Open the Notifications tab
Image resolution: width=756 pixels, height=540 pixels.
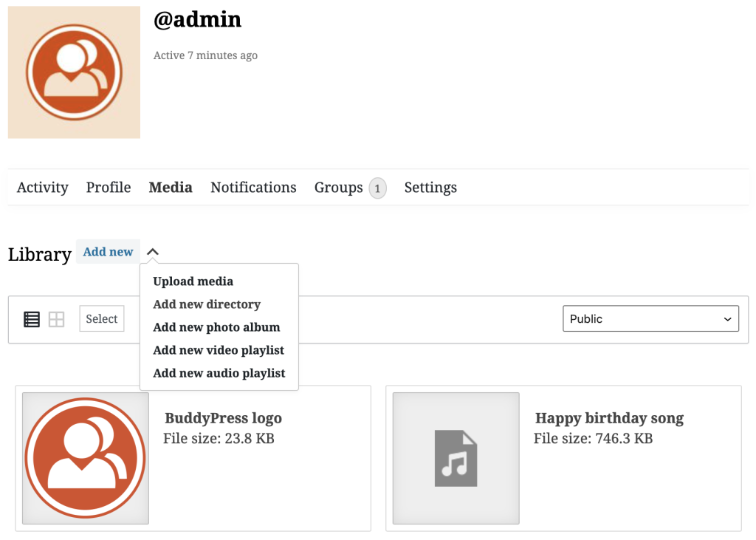pyautogui.click(x=254, y=187)
